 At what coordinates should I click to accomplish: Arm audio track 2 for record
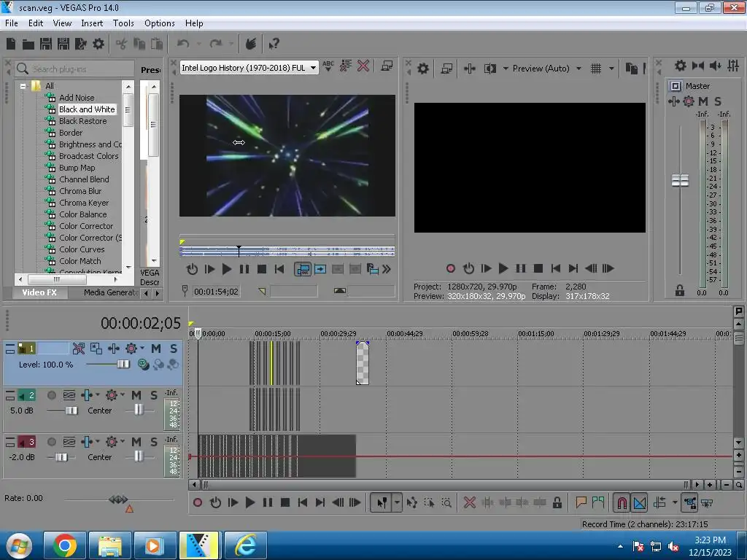point(52,395)
